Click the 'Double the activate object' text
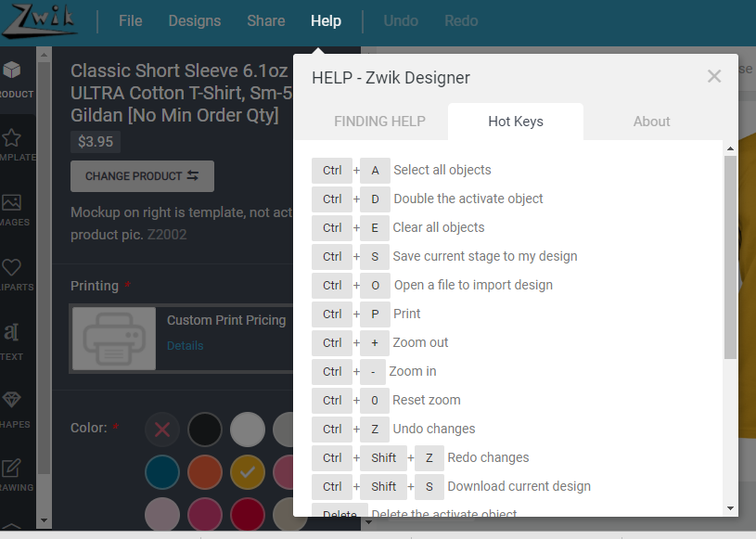Image resolution: width=756 pixels, height=539 pixels. coord(468,199)
